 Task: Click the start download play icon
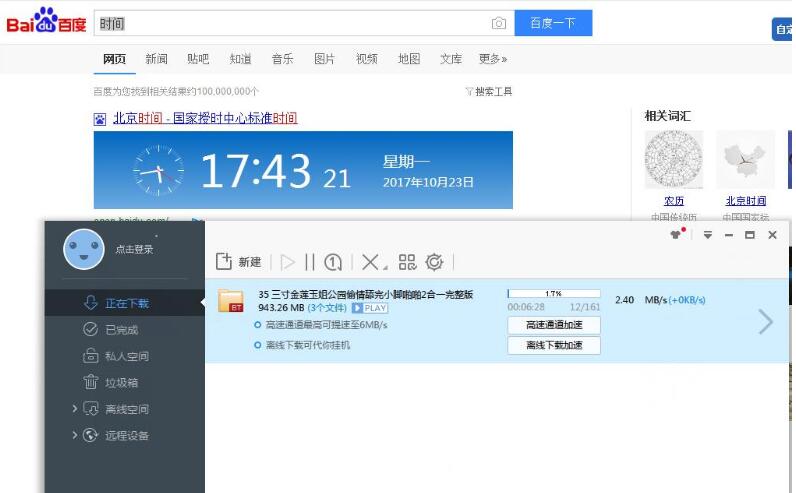point(287,262)
